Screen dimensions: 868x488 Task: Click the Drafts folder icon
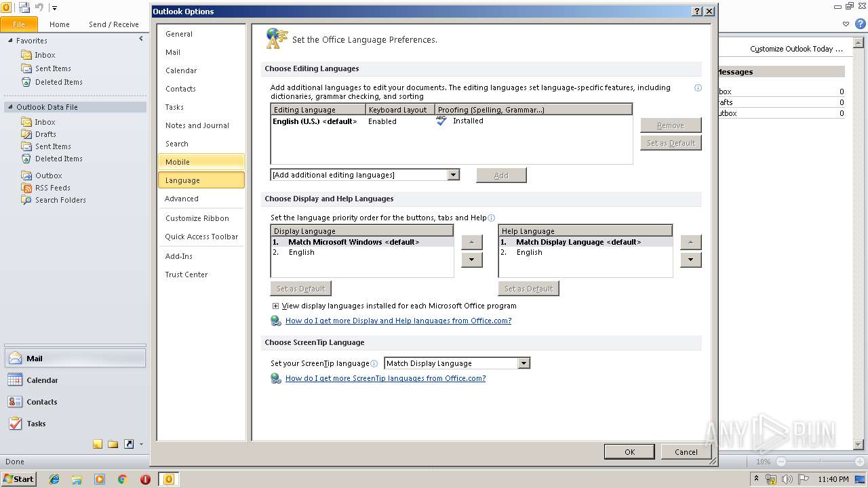[x=26, y=134]
